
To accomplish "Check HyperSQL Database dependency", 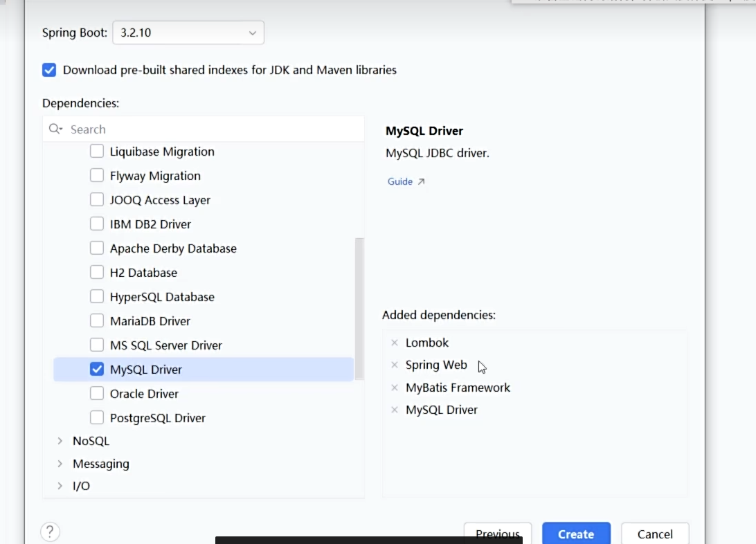I will tap(97, 296).
